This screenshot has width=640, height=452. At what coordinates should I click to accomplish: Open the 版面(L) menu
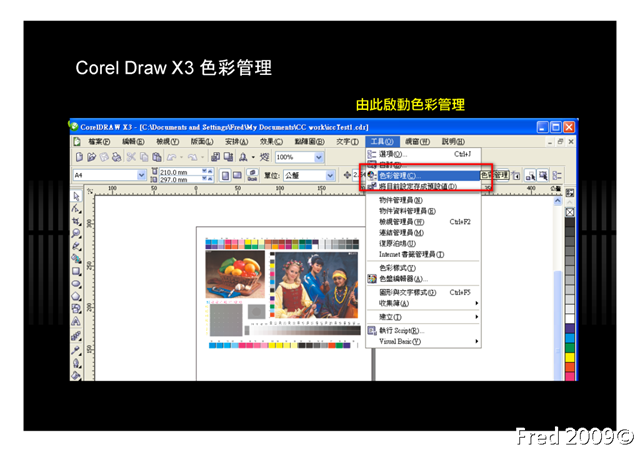202,142
